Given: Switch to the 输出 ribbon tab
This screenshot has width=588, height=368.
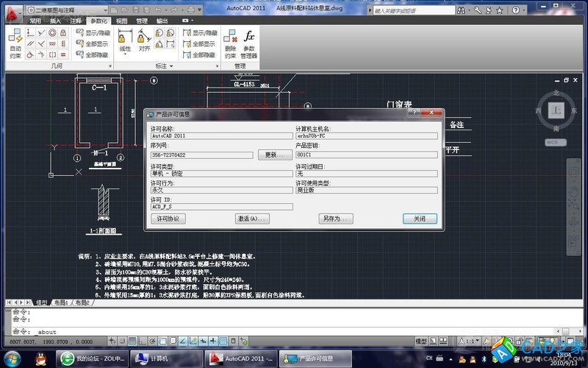Looking at the screenshot, I should (x=162, y=21).
